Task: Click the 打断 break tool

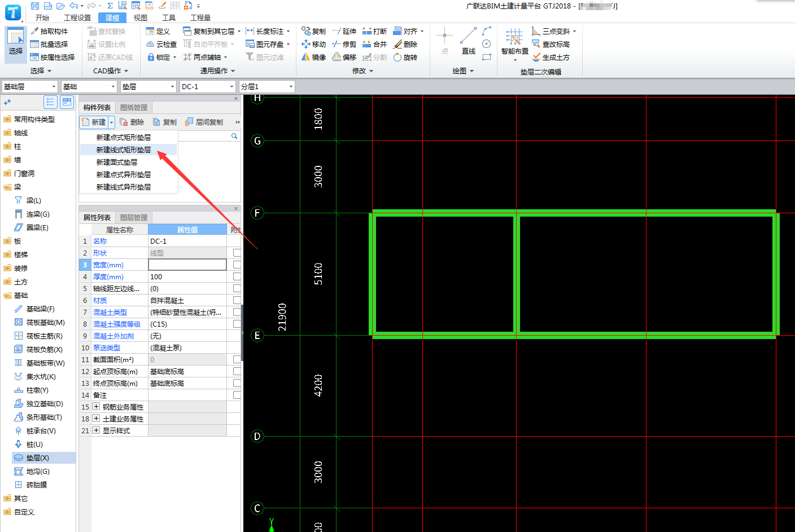Action: (x=374, y=31)
